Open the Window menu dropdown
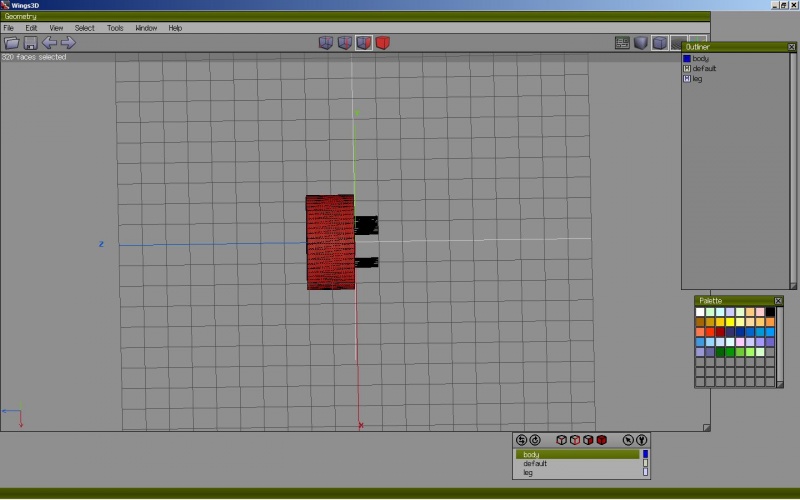This screenshot has width=800, height=500. (146, 28)
